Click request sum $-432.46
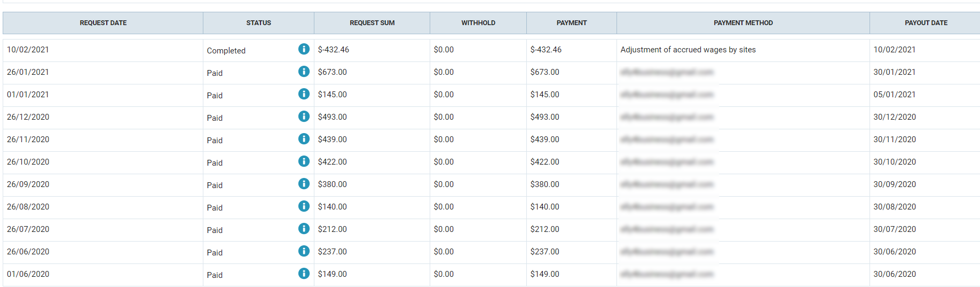 [x=334, y=50]
